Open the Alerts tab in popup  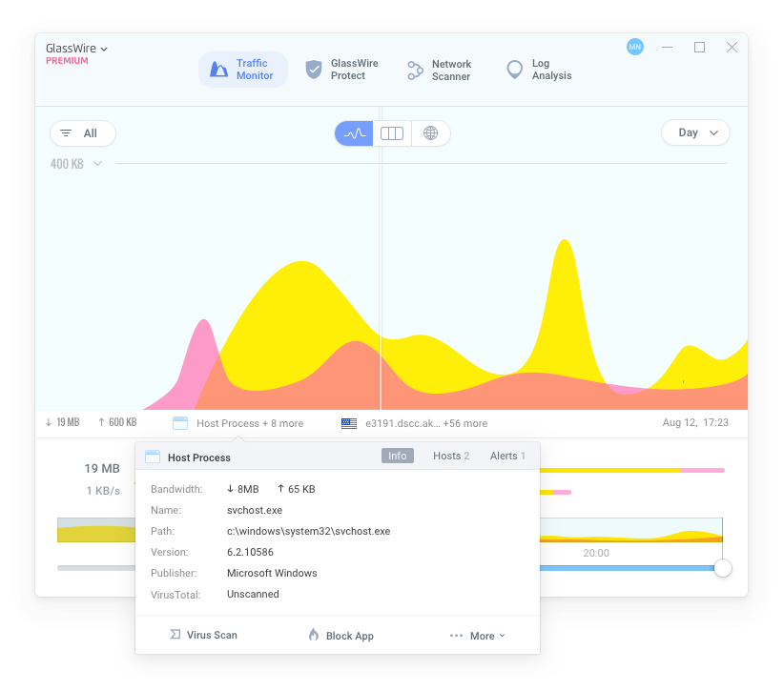click(507, 456)
